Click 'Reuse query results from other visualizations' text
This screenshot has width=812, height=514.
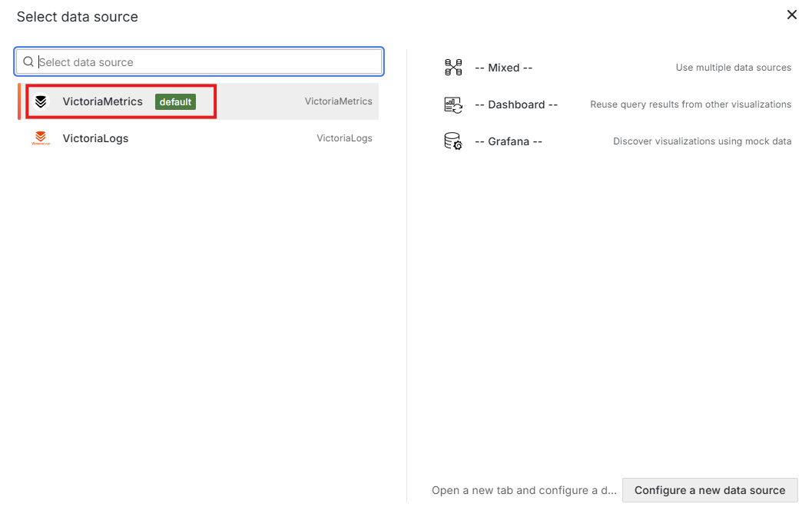(691, 104)
